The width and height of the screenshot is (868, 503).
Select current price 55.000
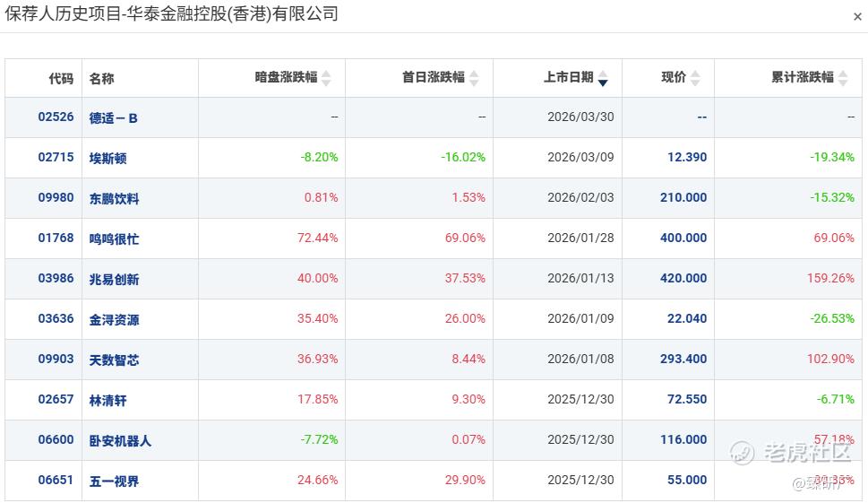tap(687, 481)
